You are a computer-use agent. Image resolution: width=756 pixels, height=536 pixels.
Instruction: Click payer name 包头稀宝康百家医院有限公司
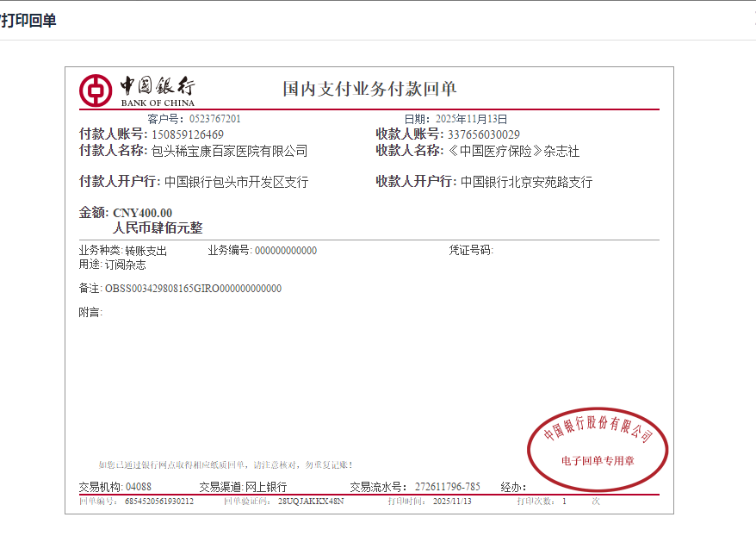coord(229,152)
